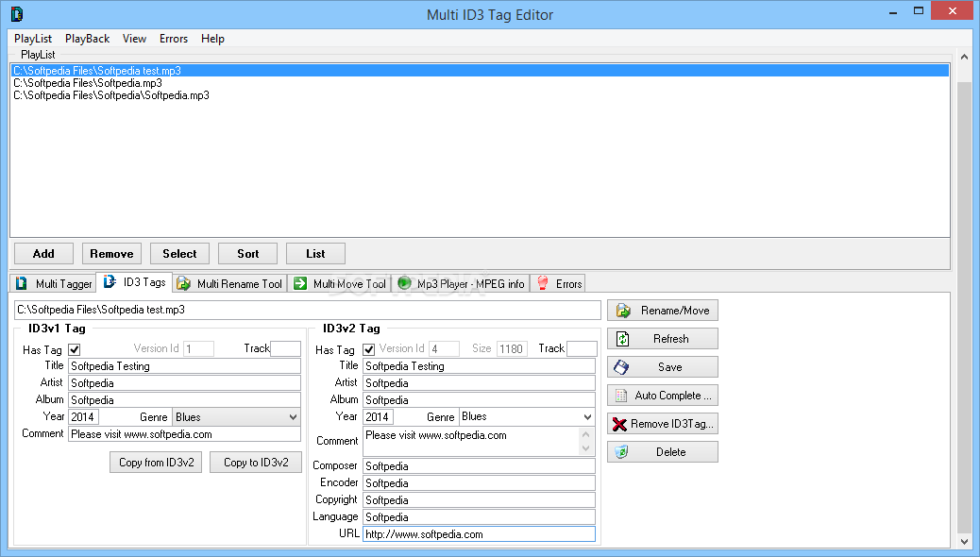This screenshot has width=980, height=557.
Task: Open the PlayBack menu
Action: [x=88, y=39]
